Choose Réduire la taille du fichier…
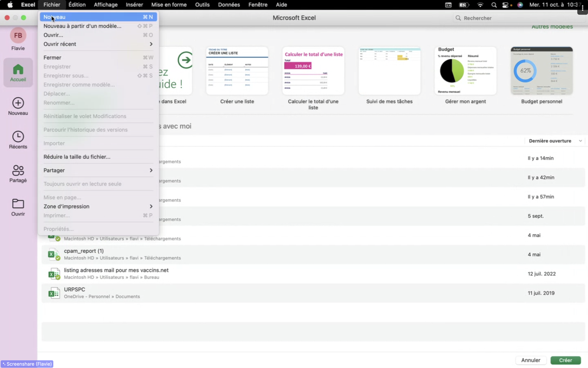 pos(98,157)
